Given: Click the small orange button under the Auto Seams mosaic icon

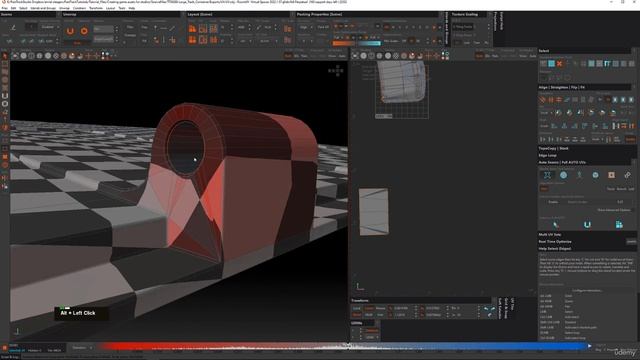Looking at the screenshot, I should click(x=544, y=189).
